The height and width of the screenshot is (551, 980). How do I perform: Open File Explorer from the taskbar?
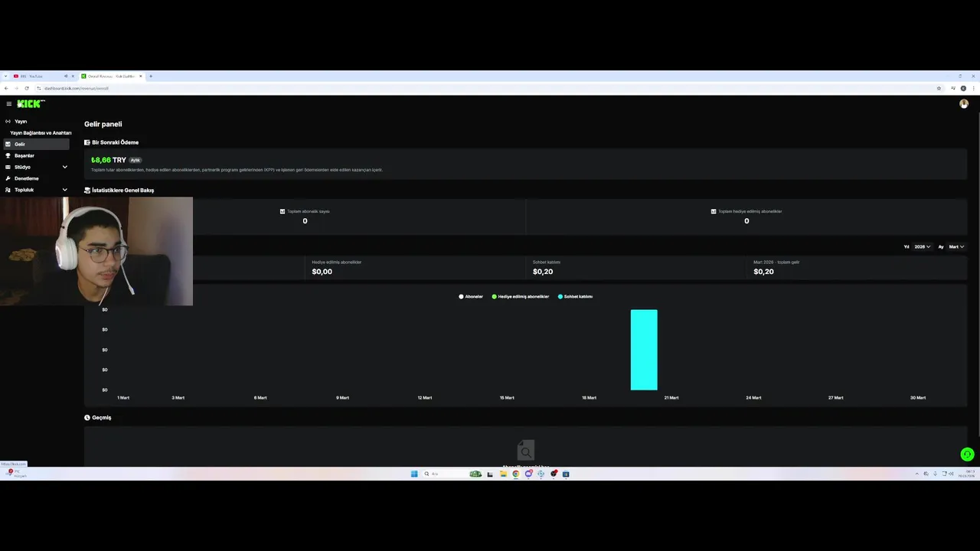[503, 474]
